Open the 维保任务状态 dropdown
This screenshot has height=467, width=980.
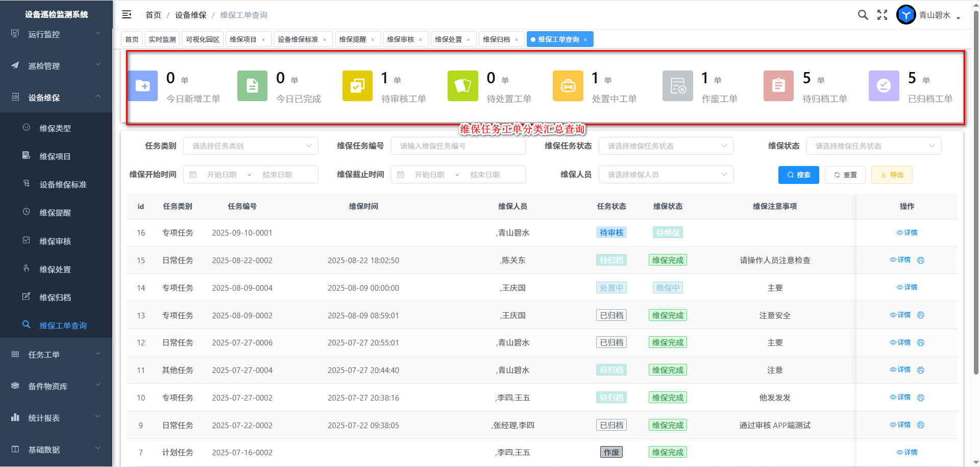click(x=666, y=146)
